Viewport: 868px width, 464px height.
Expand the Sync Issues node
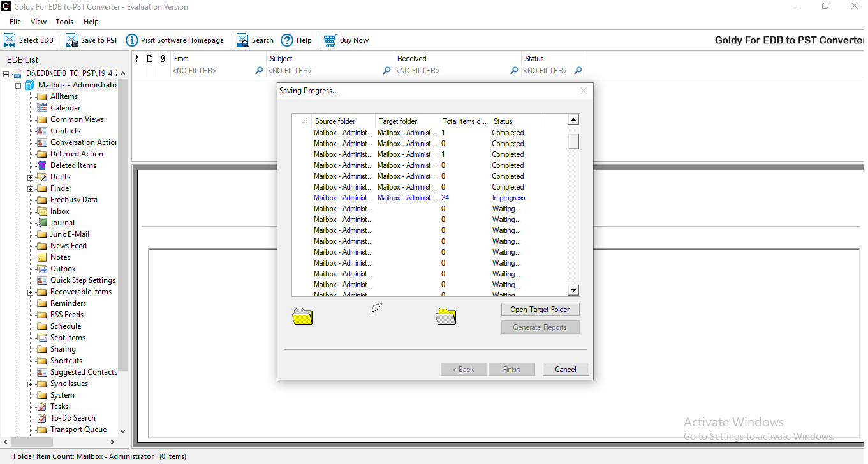click(x=30, y=384)
